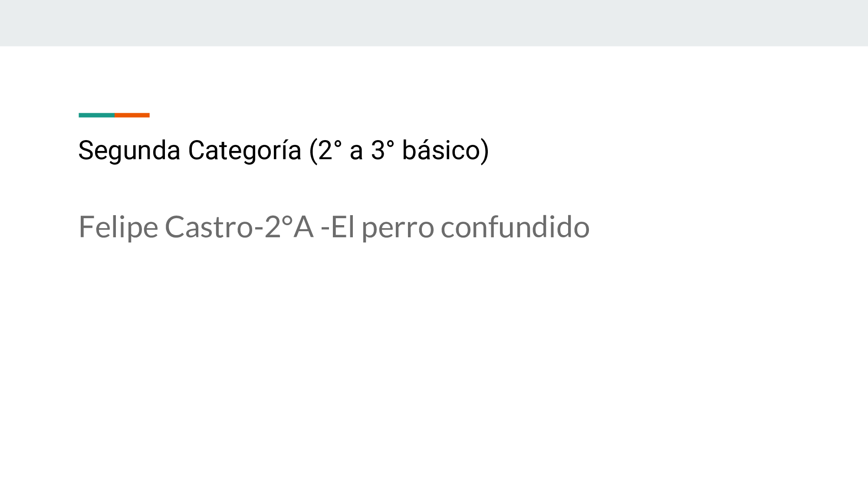Click 'Castro-2°A' in the subtitle
The width and height of the screenshot is (868, 488).
tap(239, 227)
